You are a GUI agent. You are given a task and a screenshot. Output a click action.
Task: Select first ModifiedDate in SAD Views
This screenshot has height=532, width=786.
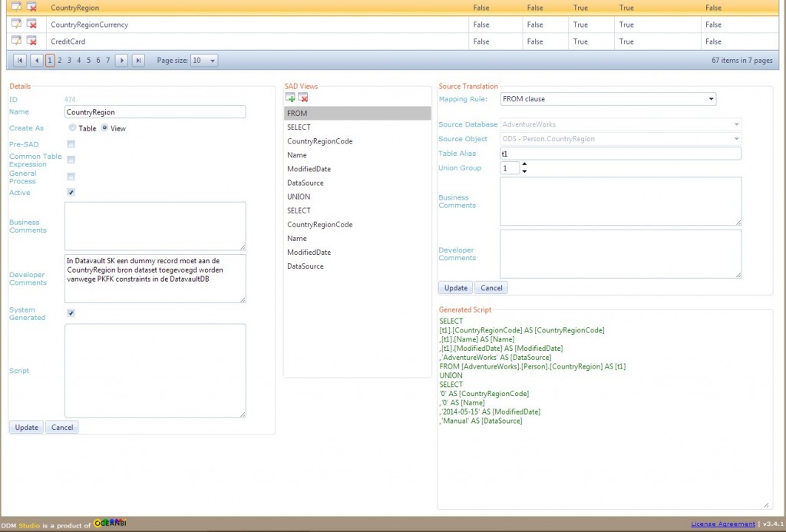point(358,169)
